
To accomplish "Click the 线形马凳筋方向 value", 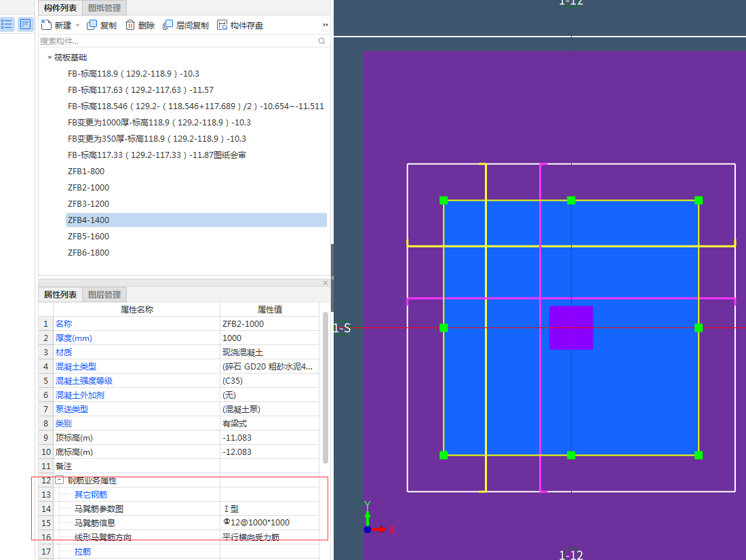I will pos(269,537).
